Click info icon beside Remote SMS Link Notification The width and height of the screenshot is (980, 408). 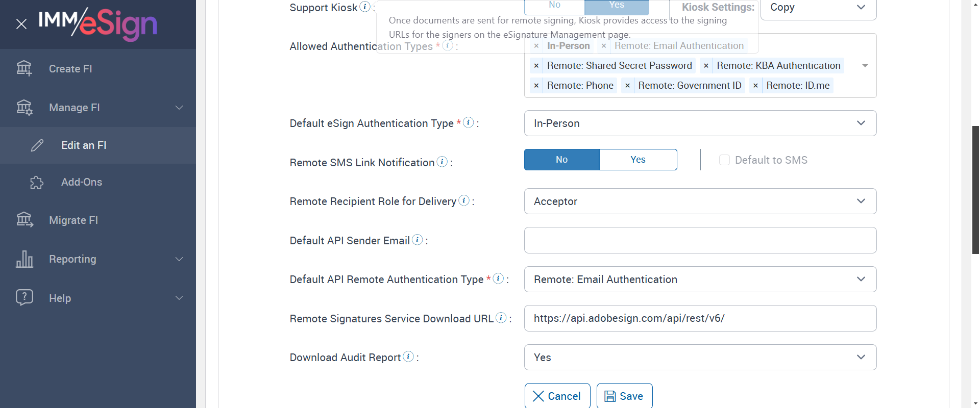pyautogui.click(x=442, y=162)
